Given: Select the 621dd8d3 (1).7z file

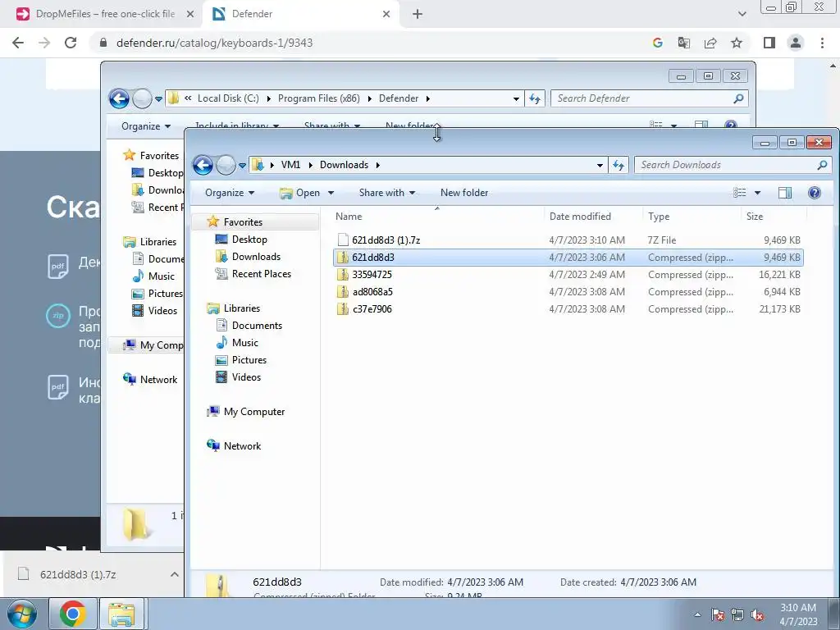Looking at the screenshot, I should pyautogui.click(x=568, y=240).
